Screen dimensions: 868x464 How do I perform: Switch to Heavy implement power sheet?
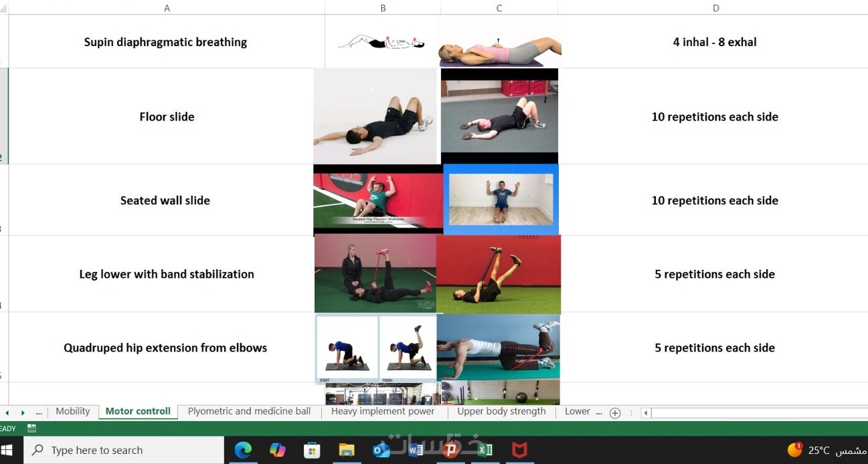383,412
